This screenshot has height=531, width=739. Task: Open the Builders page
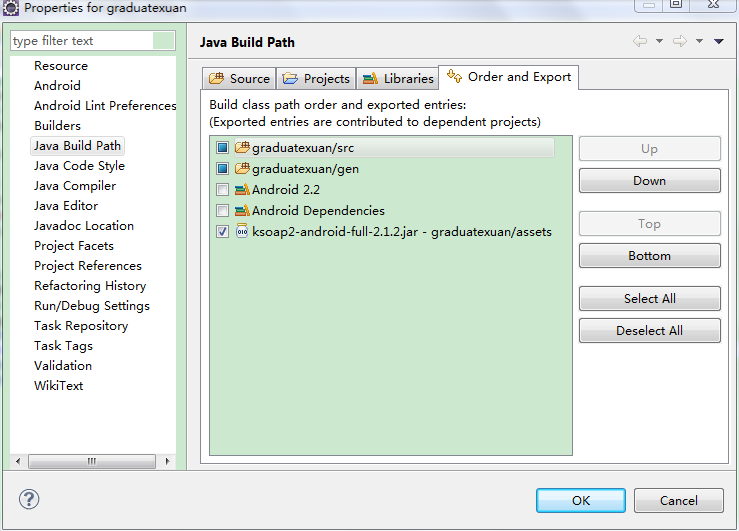[x=57, y=126]
